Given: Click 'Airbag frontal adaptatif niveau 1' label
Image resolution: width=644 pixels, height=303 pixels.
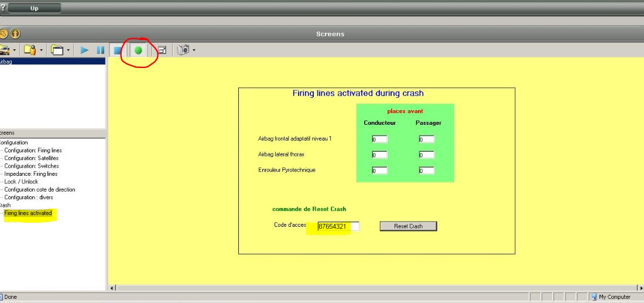Looking at the screenshot, I should pyautogui.click(x=295, y=138).
